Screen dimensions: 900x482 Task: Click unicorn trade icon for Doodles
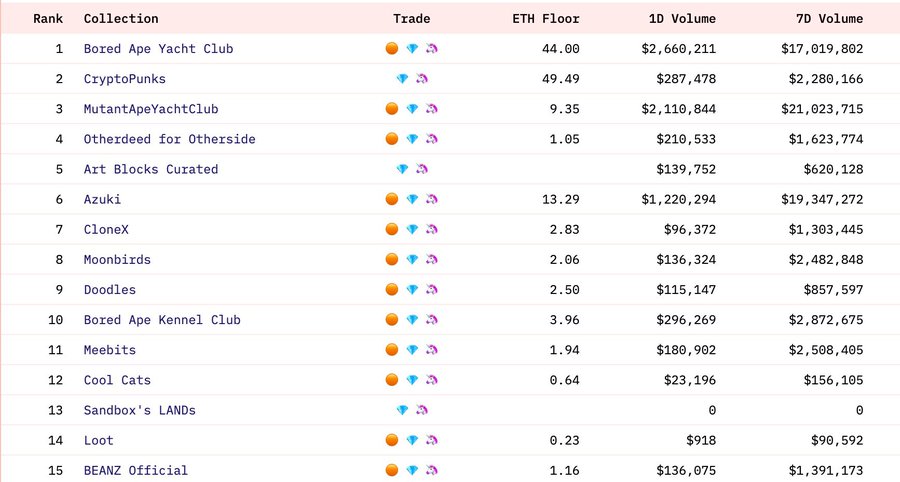pos(432,290)
